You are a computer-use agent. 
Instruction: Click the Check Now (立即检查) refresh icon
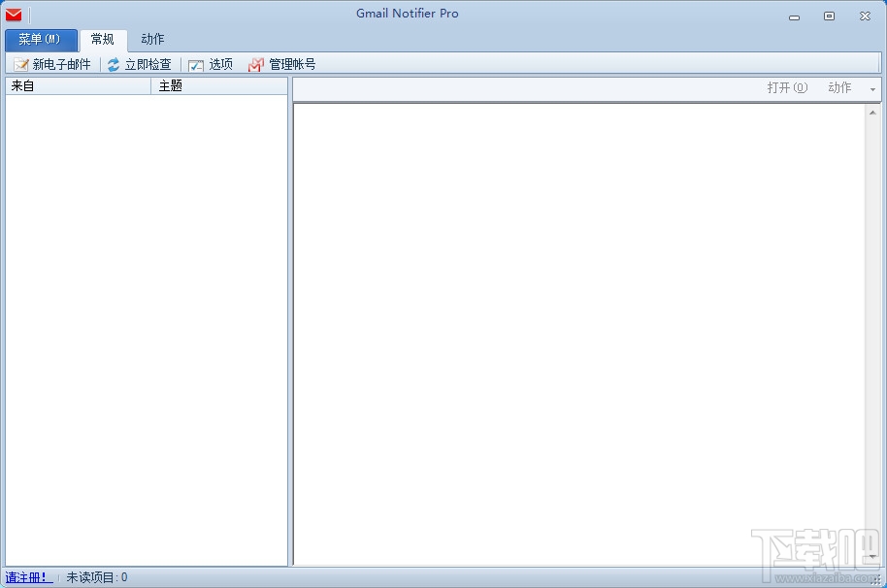[114, 64]
